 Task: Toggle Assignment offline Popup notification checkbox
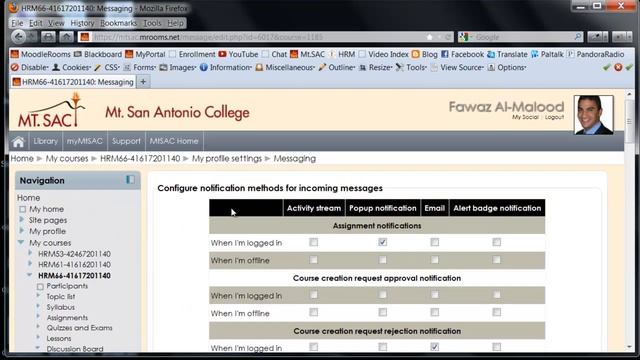pos(382,260)
